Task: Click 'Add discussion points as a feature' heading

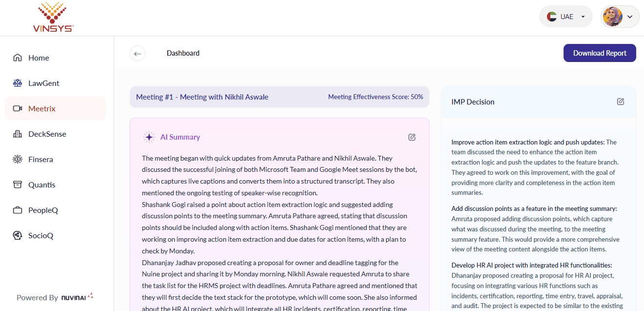Action: click(x=534, y=208)
